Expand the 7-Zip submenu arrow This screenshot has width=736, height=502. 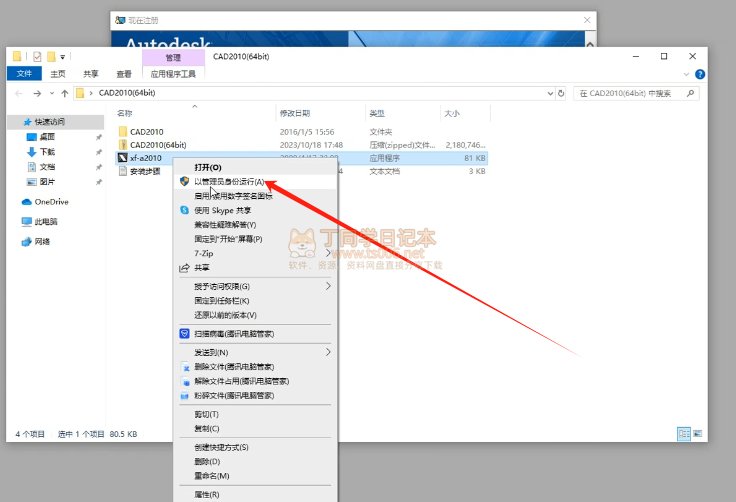click(x=328, y=253)
